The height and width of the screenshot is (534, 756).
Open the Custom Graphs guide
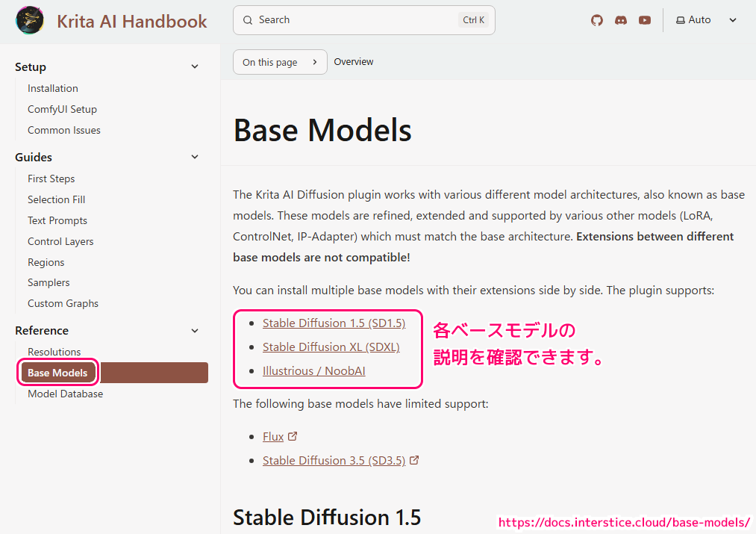tap(63, 303)
